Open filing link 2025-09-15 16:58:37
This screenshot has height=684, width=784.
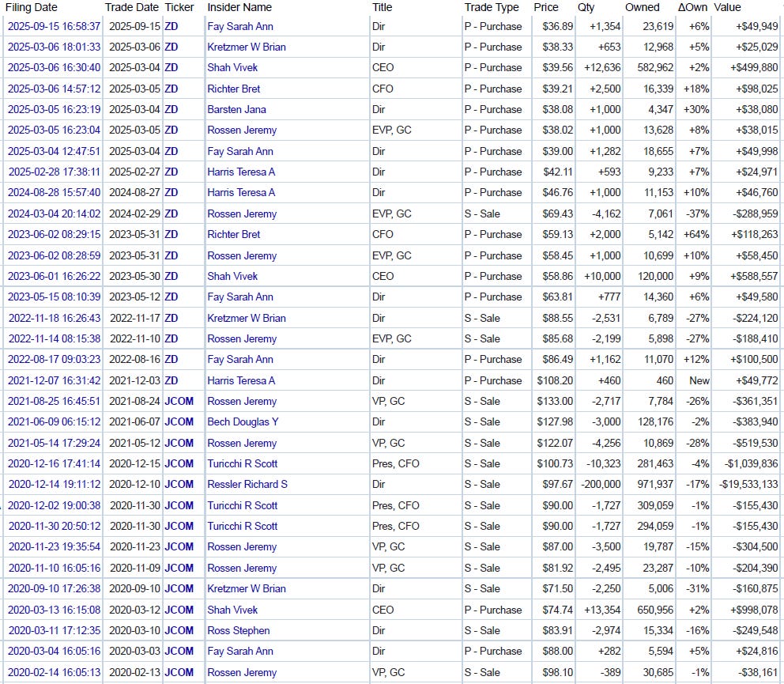coord(54,26)
